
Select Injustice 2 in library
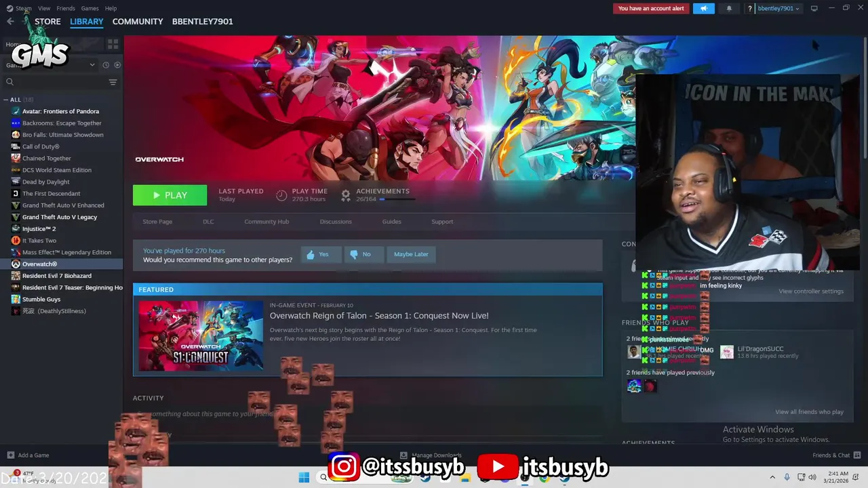pos(39,228)
